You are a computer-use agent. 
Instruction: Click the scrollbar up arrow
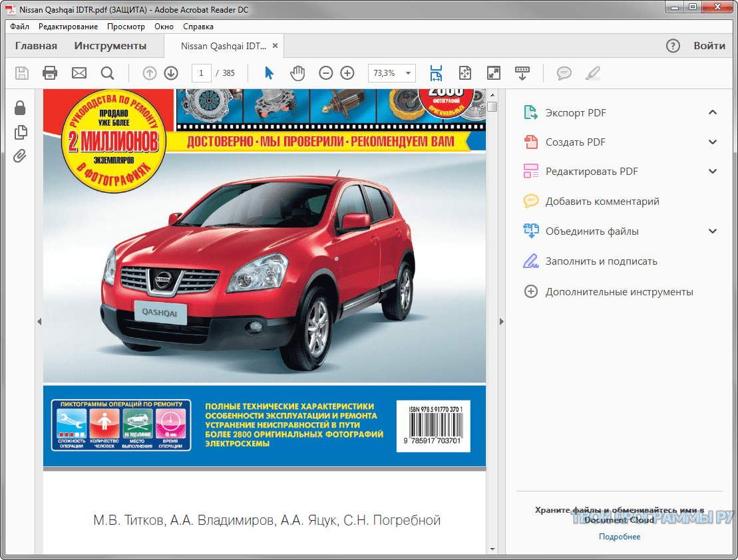pyautogui.click(x=492, y=94)
